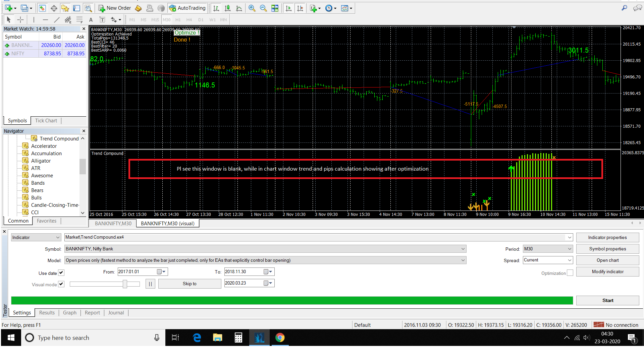644x362 pixels.
Task: Select the trendline drawing tool
Action: [57, 20]
